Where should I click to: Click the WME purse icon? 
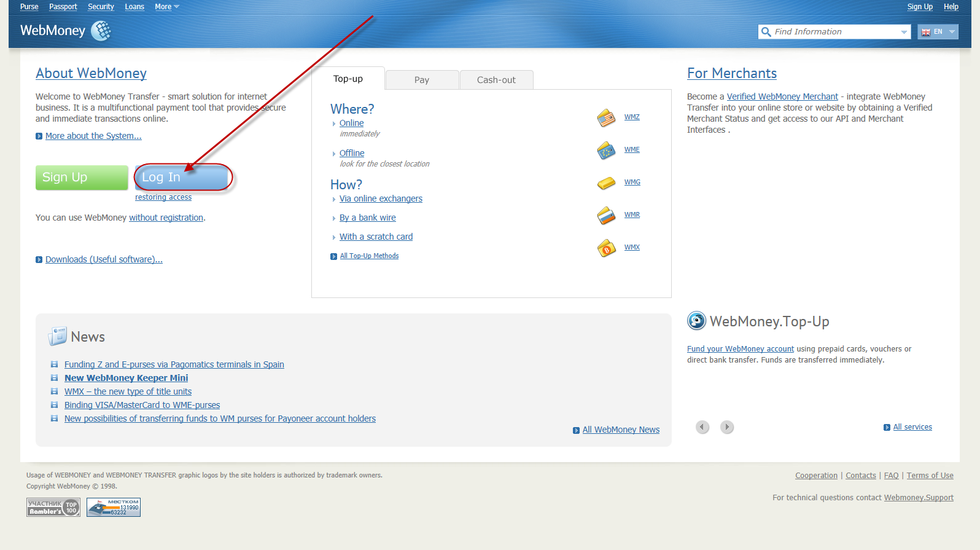click(606, 150)
